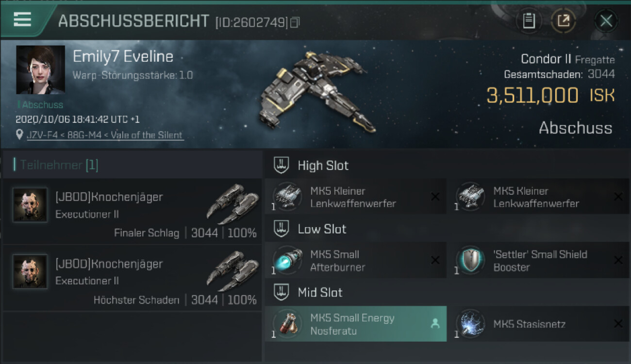This screenshot has height=364, width=631.
Task: Close the Abschussbericht window
Action: click(606, 21)
